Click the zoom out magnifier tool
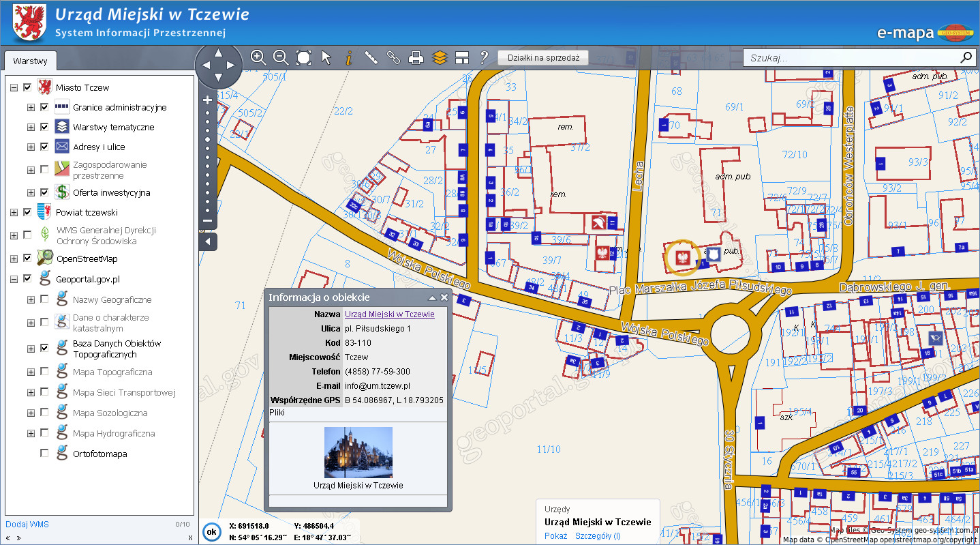 tap(281, 57)
